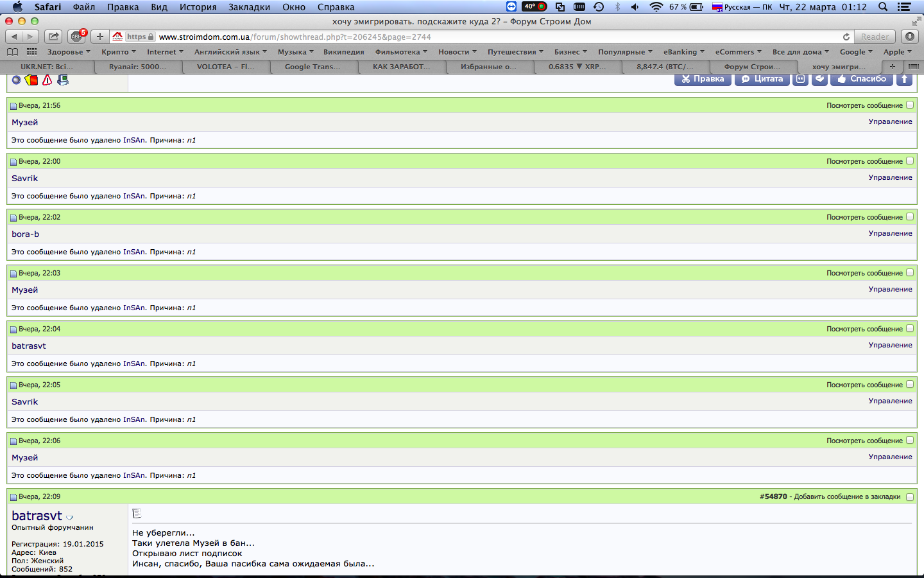Switch to the VOLOTEA tab
Screen dimensions: 924x578
pos(225,66)
